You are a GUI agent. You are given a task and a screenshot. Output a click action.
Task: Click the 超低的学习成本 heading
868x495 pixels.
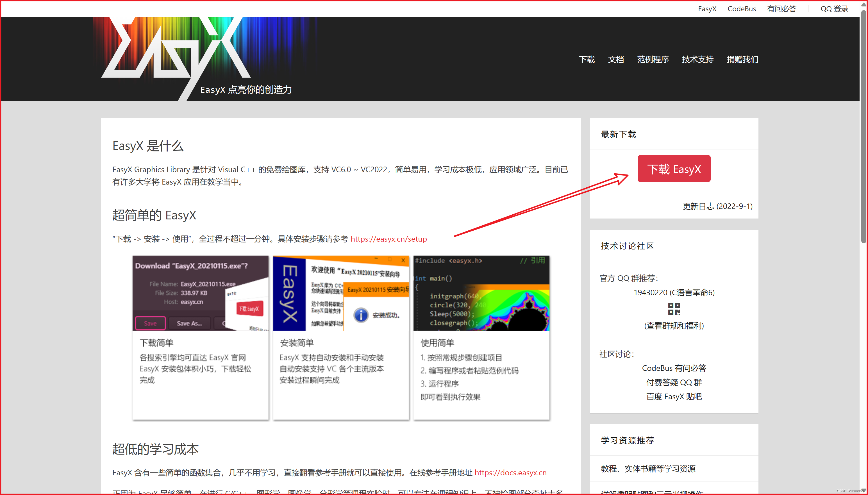pyautogui.click(x=155, y=449)
